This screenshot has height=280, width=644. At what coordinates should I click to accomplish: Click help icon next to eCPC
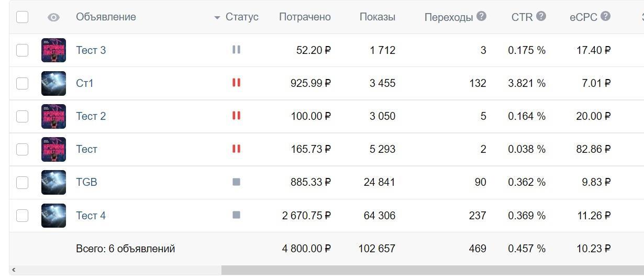coord(606,16)
